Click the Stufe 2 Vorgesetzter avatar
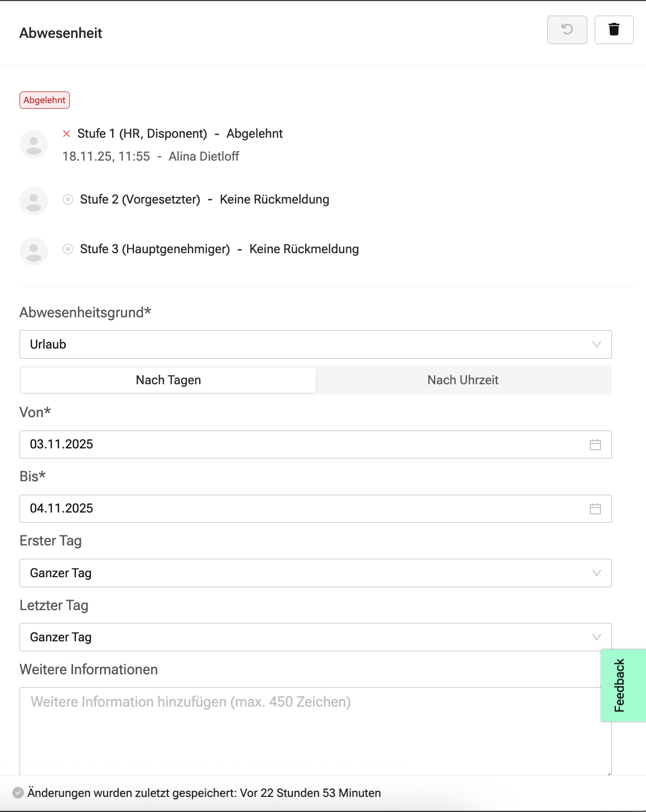The width and height of the screenshot is (646, 812). pos(34,201)
